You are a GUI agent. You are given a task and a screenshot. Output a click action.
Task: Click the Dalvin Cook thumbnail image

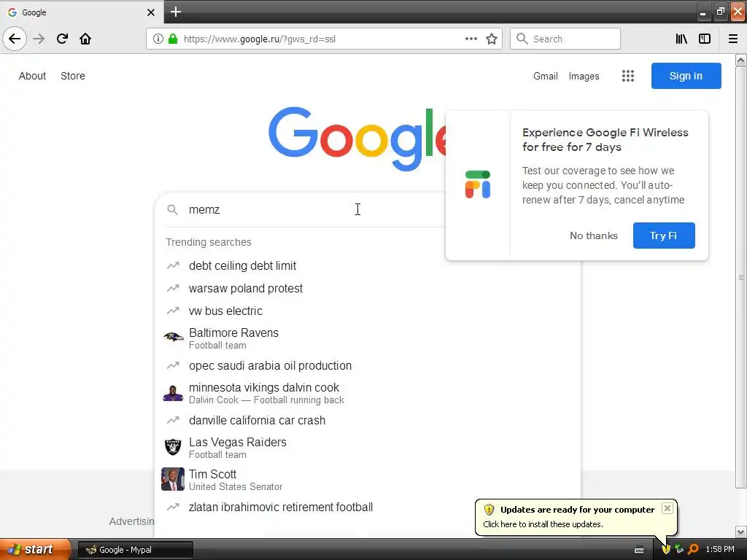click(173, 393)
